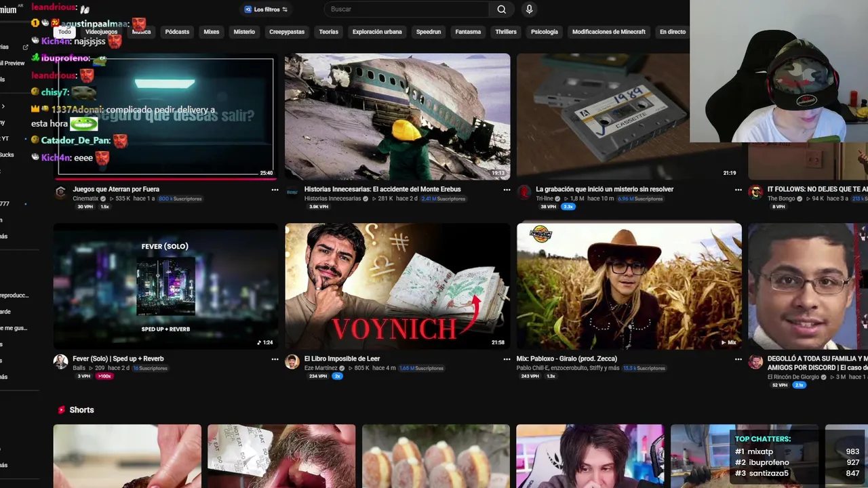
Task: Click the Shorts logo icon
Action: [62, 410]
